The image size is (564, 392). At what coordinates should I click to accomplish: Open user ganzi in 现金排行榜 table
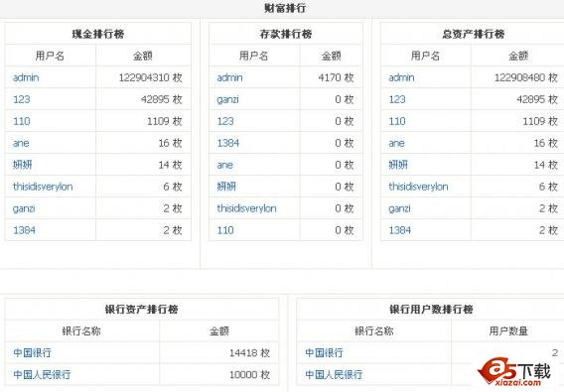(24, 208)
